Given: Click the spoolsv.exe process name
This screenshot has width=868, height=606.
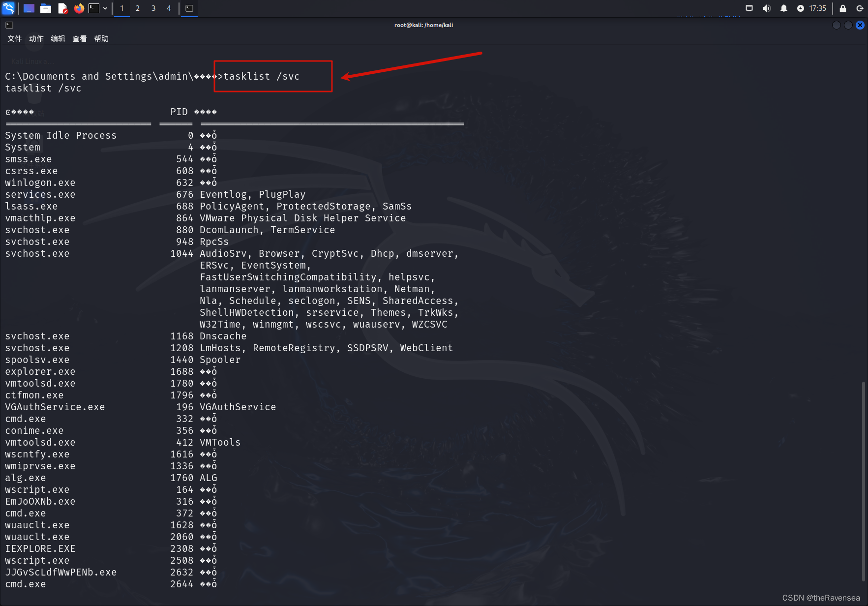Looking at the screenshot, I should [37, 360].
